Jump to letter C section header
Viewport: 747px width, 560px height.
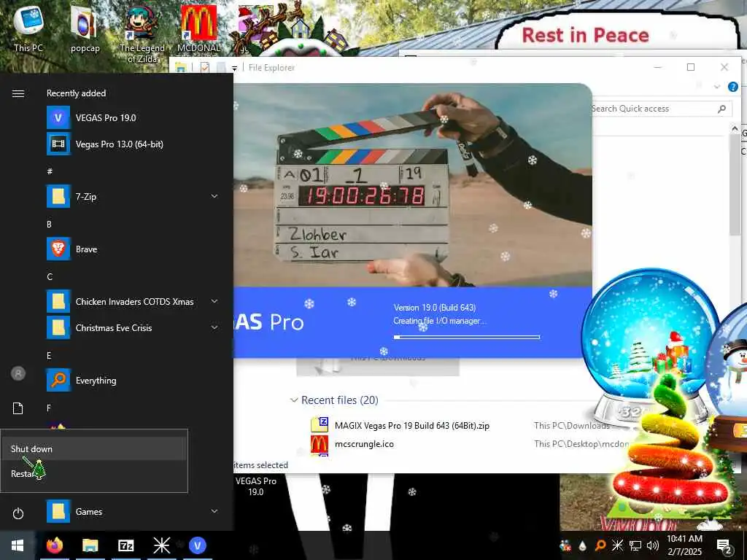[x=50, y=276]
